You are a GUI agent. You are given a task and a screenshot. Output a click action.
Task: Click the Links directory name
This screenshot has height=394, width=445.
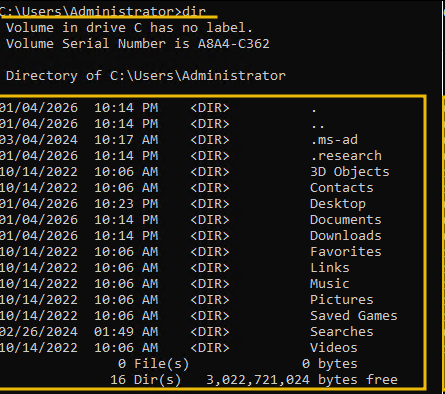[330, 268]
